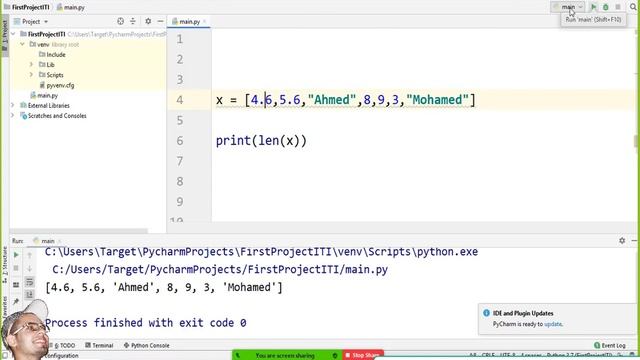
Task: Click the top toolbar stop icon
Action: coord(618,7)
